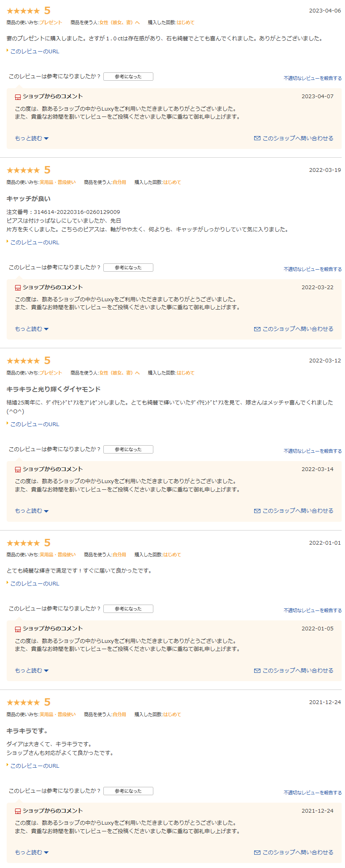Viewport: 345px width, 868px height.
Task: Expand もっと読む in 2021-12-24 shop comment
Action: pos(32,853)
